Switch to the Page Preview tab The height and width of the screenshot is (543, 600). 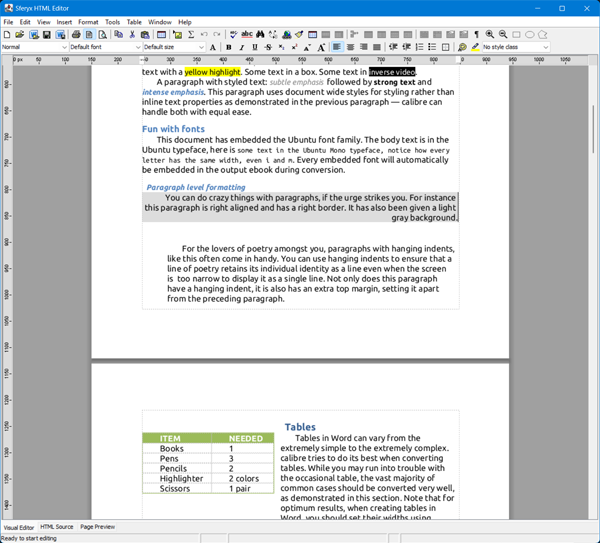click(x=97, y=527)
